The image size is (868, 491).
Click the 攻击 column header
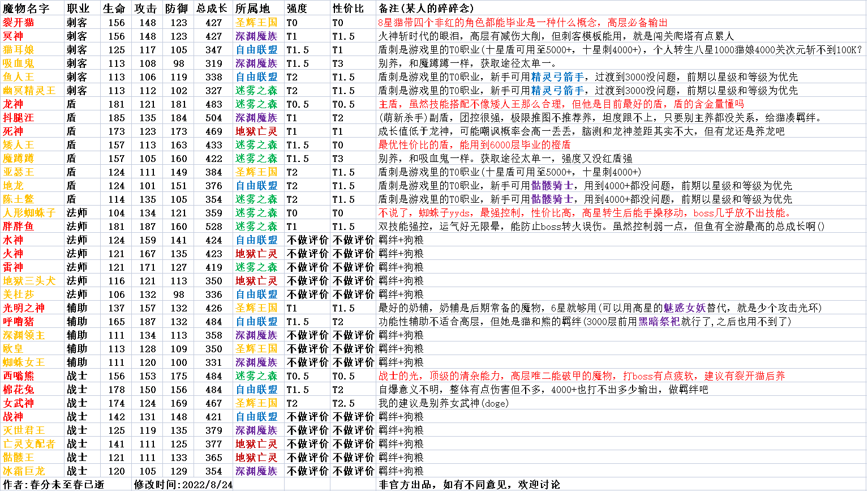(x=145, y=8)
